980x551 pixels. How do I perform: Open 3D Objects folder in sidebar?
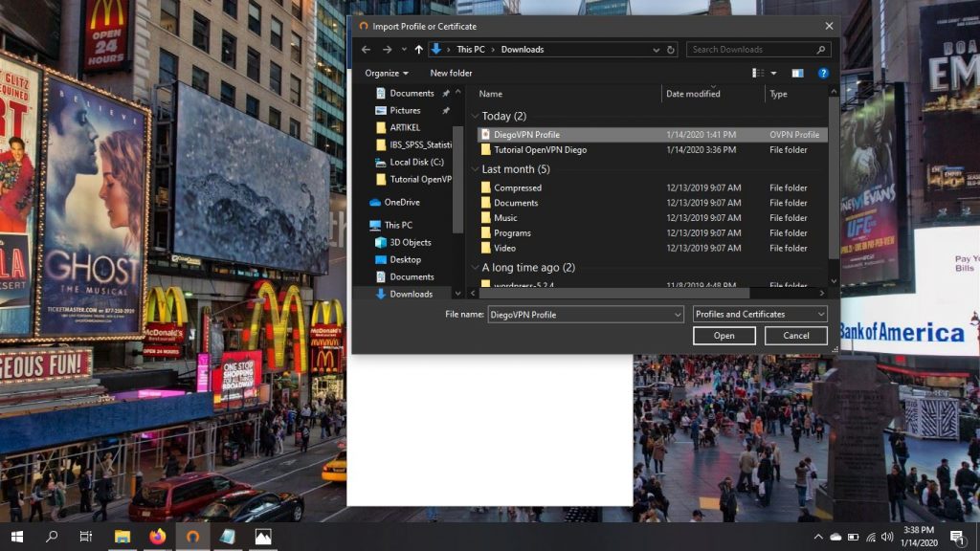coord(410,242)
